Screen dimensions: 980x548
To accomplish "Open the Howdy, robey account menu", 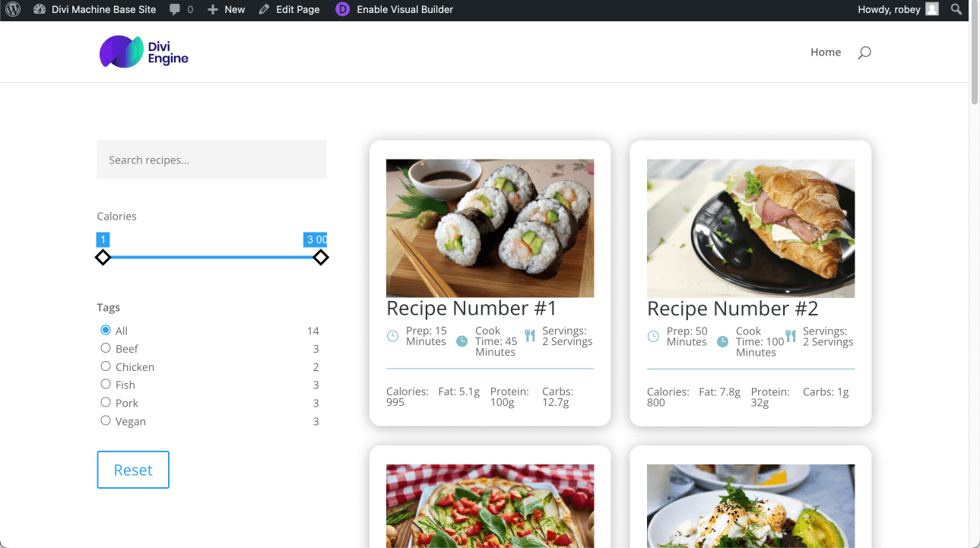I will 898,10.
